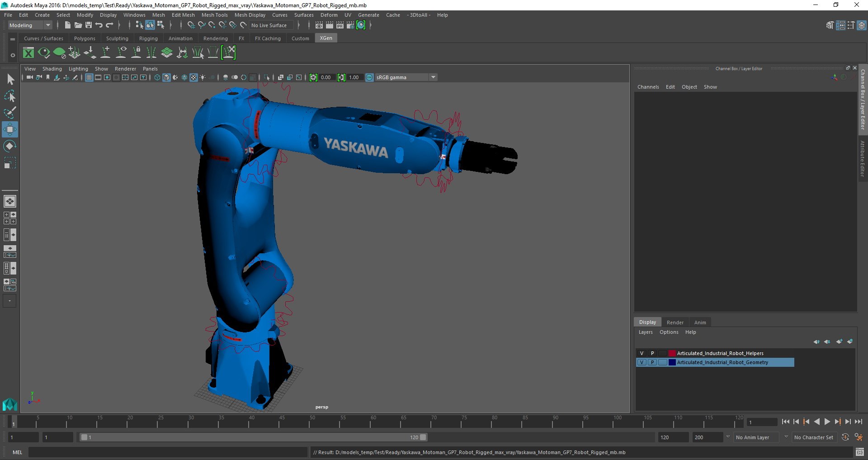Click the Robot_Geometry layer color swatch
The height and width of the screenshot is (460, 868).
point(672,362)
